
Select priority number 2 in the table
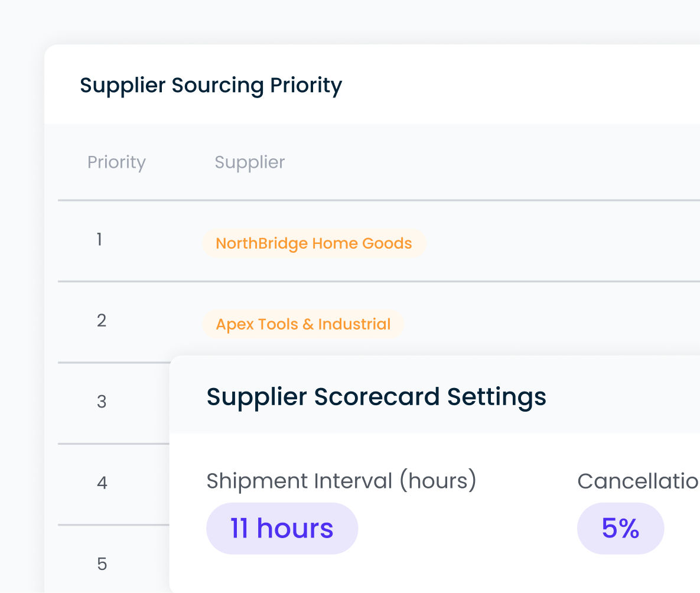pyautogui.click(x=101, y=321)
